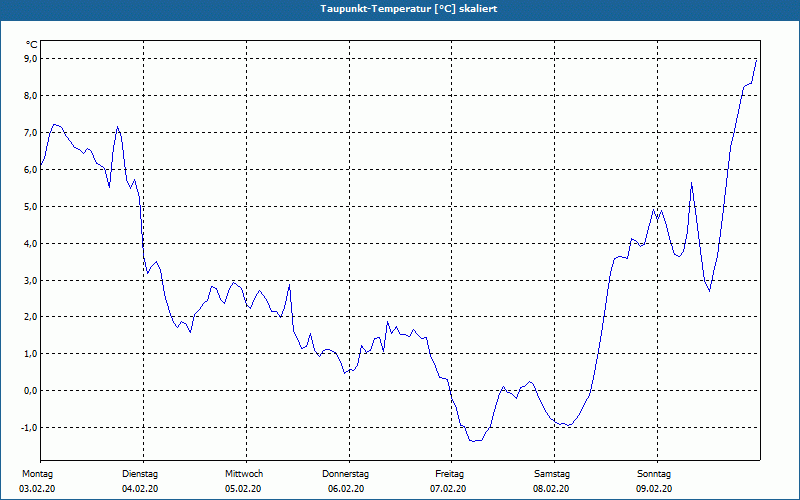Click the 'Samstag' day label

[x=552, y=474]
